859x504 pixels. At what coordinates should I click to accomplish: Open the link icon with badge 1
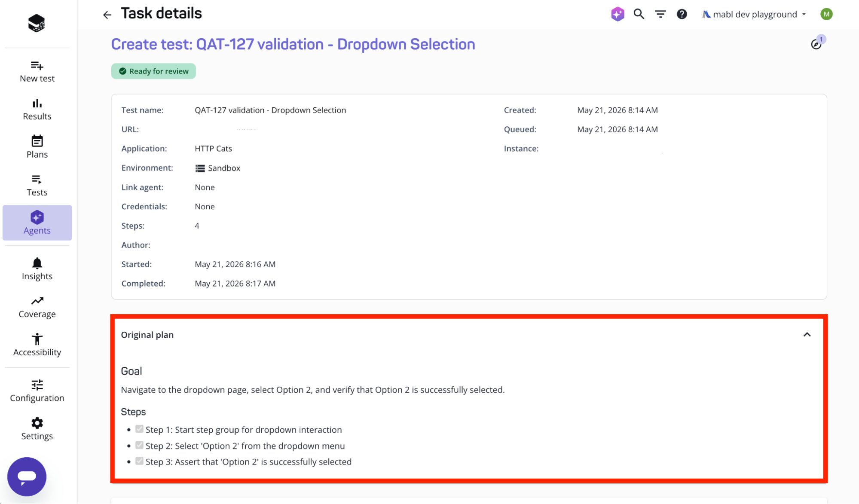click(817, 43)
